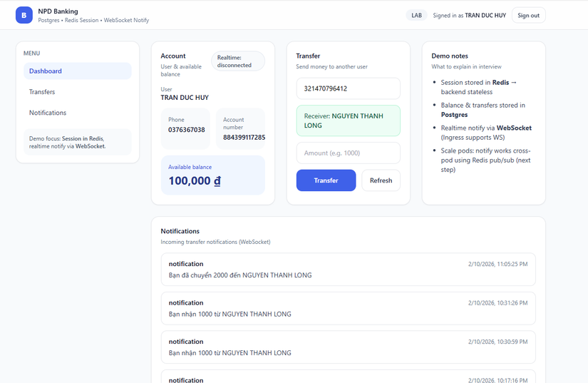Click the notification timestamped 10:30:59 PM

pyautogui.click(x=348, y=347)
